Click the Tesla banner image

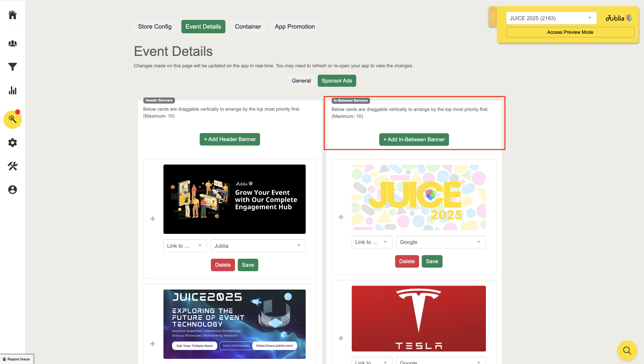coord(419,318)
